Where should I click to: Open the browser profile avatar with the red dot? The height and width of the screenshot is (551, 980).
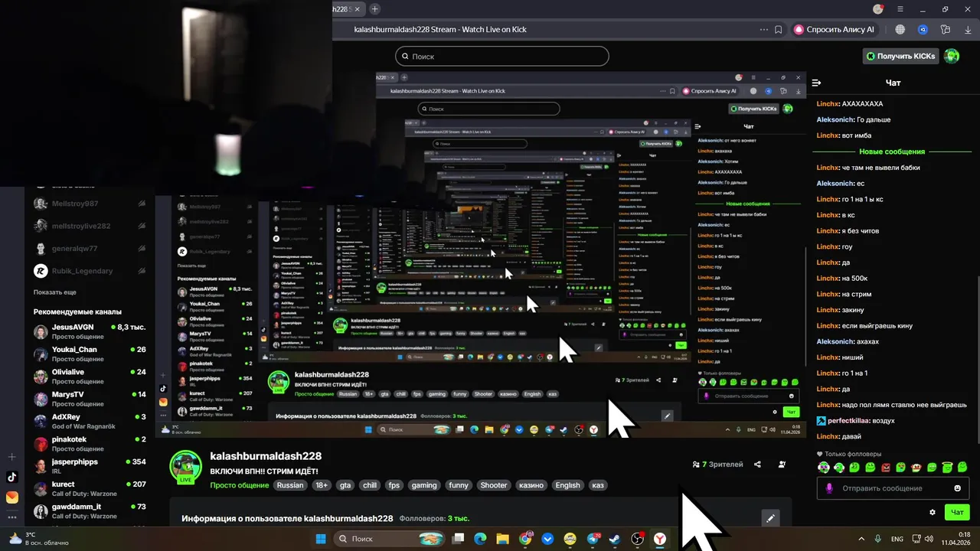pyautogui.click(x=878, y=9)
